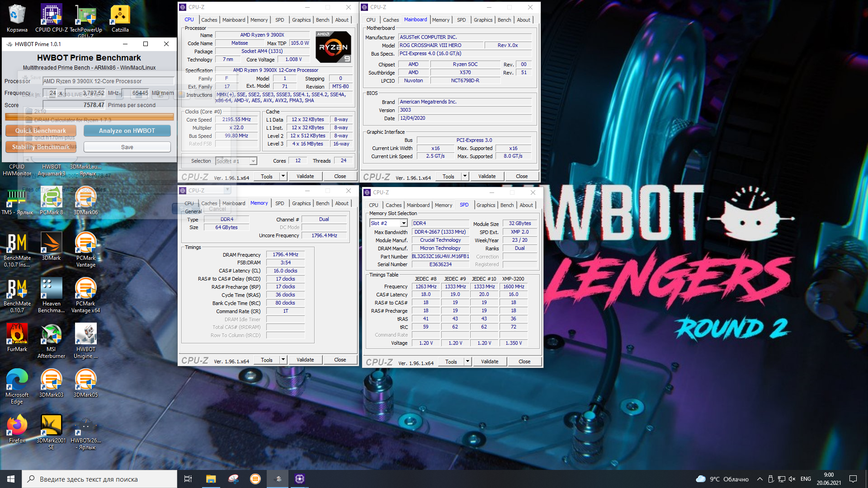Click the volume icon in tray
This screenshot has width=868, height=488.
[x=792, y=479]
